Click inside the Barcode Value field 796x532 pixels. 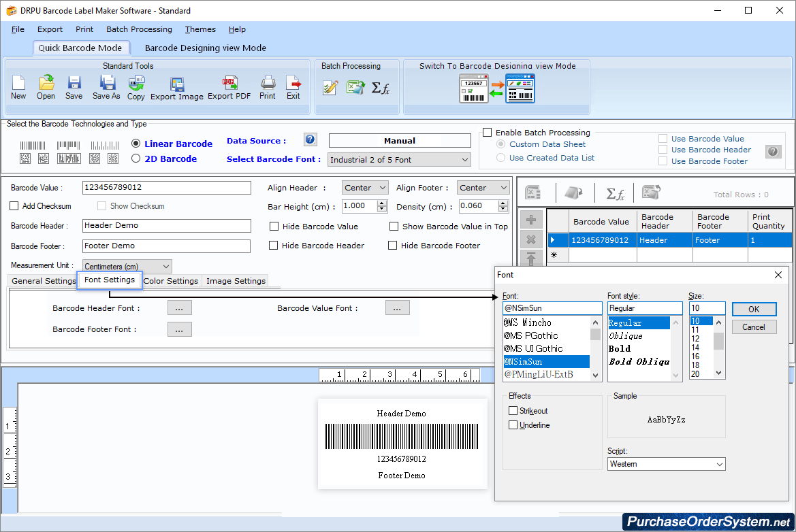point(167,187)
